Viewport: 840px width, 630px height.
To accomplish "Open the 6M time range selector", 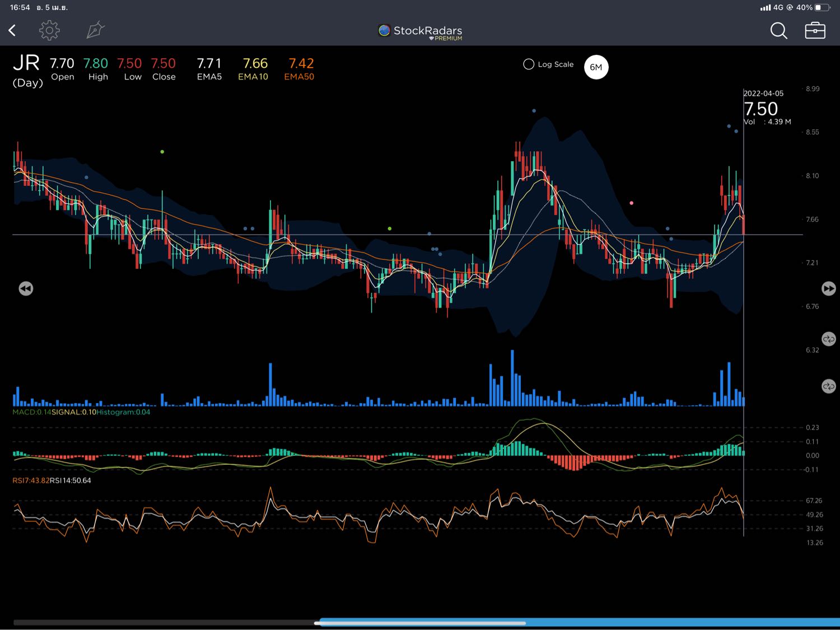I will tap(596, 67).
